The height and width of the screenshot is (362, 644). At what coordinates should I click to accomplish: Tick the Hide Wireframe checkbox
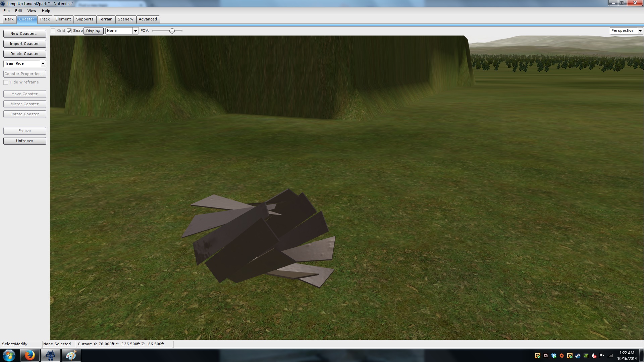coord(6,82)
